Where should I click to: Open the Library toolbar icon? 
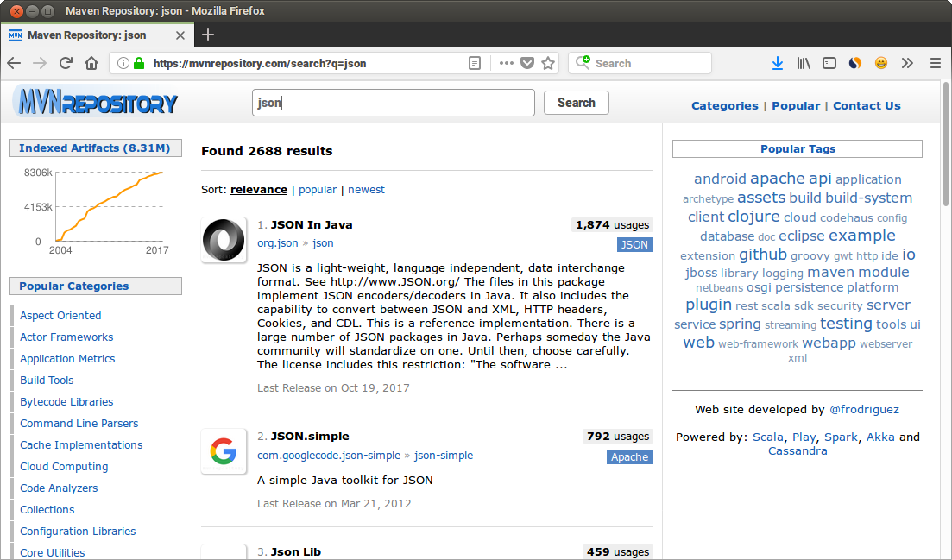[804, 63]
